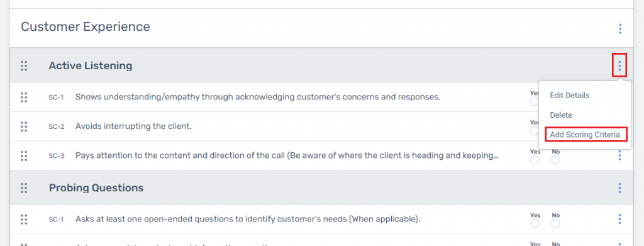Click 'Avoids interrupting the client' criterion text
Viewport: 644px width, 246px height.
click(133, 126)
